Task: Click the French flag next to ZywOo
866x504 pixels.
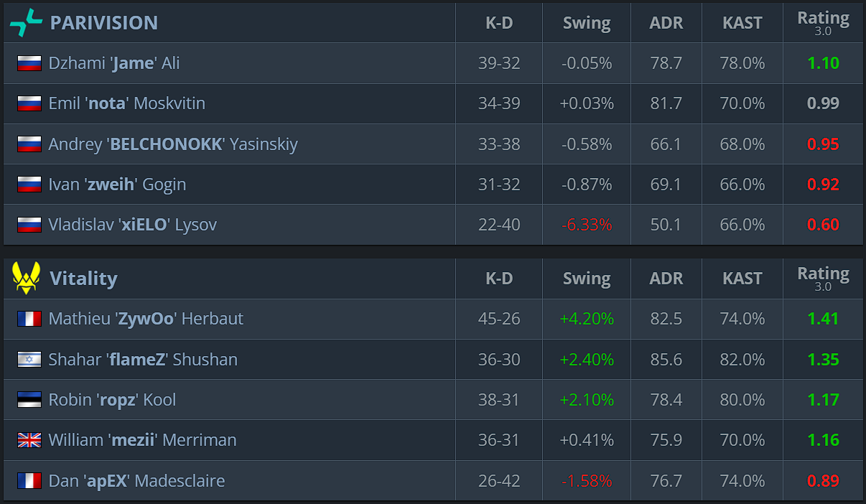Action: 29,319
